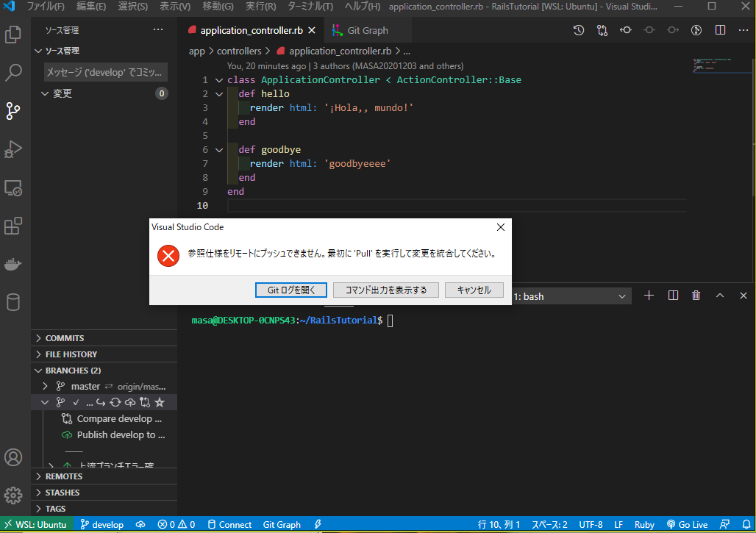Open the Source Control view icon

click(x=13, y=111)
